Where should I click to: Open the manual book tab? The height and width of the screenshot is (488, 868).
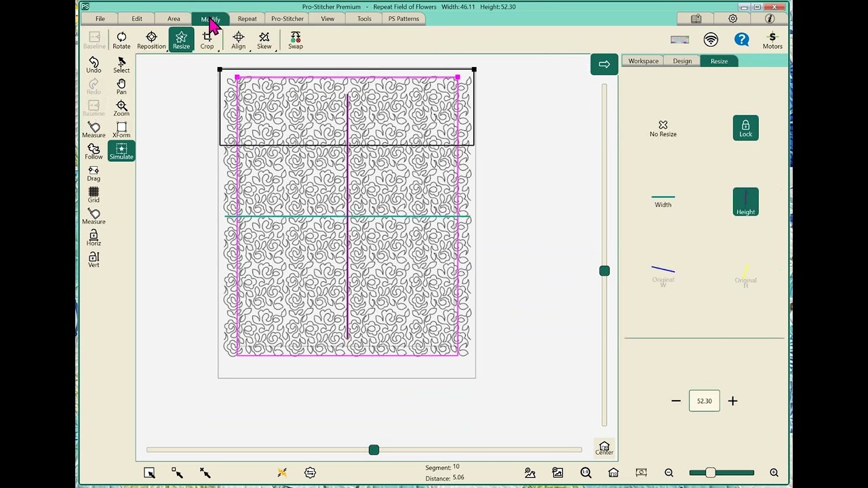pyautogui.click(x=696, y=19)
